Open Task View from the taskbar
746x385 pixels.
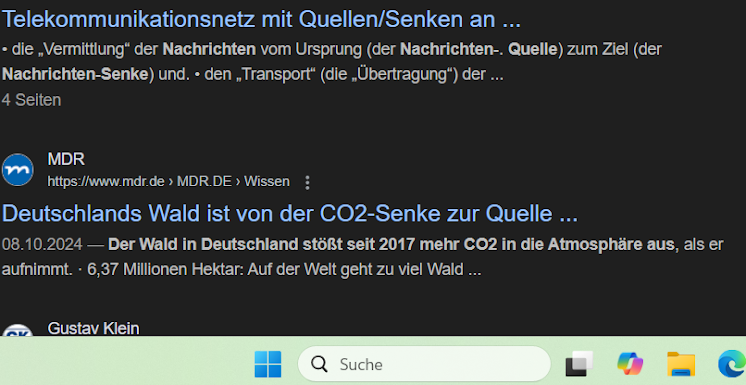pyautogui.click(x=579, y=364)
